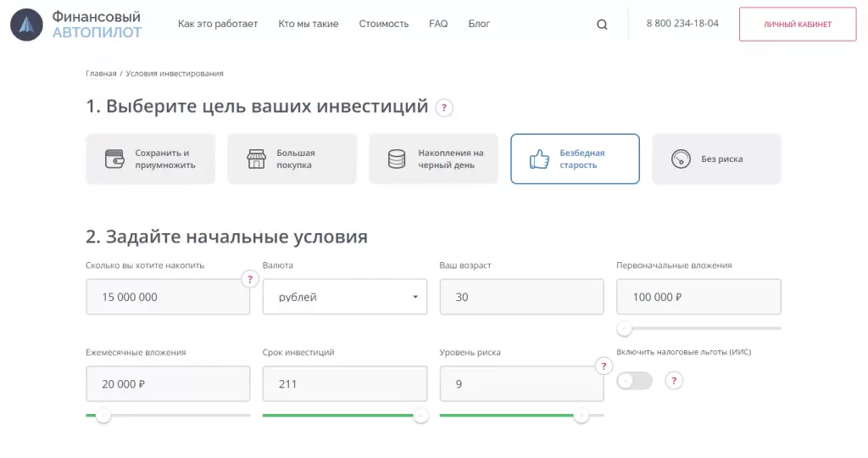Click the 'Ваш возраст' input field
The image size is (868, 458).
(x=521, y=297)
